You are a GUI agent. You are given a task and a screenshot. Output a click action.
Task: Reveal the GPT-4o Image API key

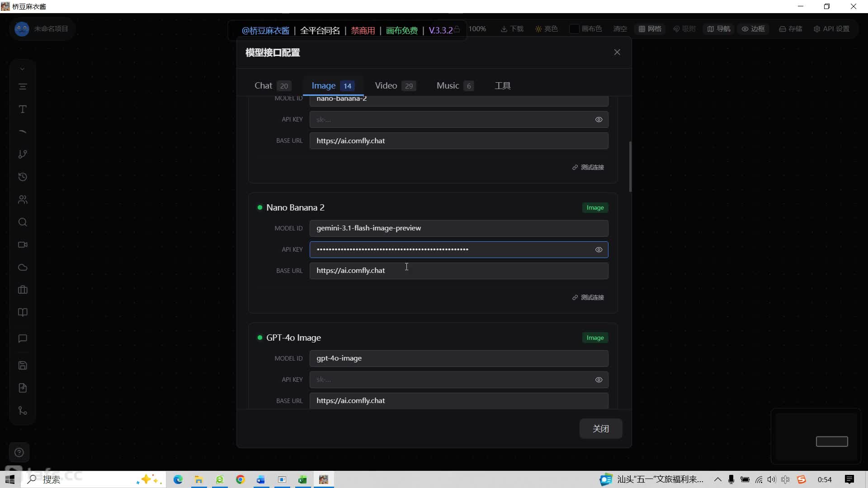coord(599,380)
